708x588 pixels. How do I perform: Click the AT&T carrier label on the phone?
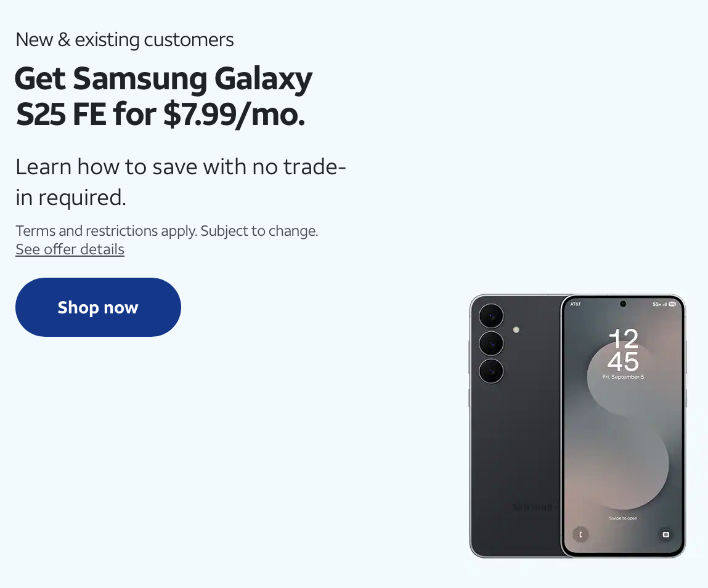click(576, 304)
